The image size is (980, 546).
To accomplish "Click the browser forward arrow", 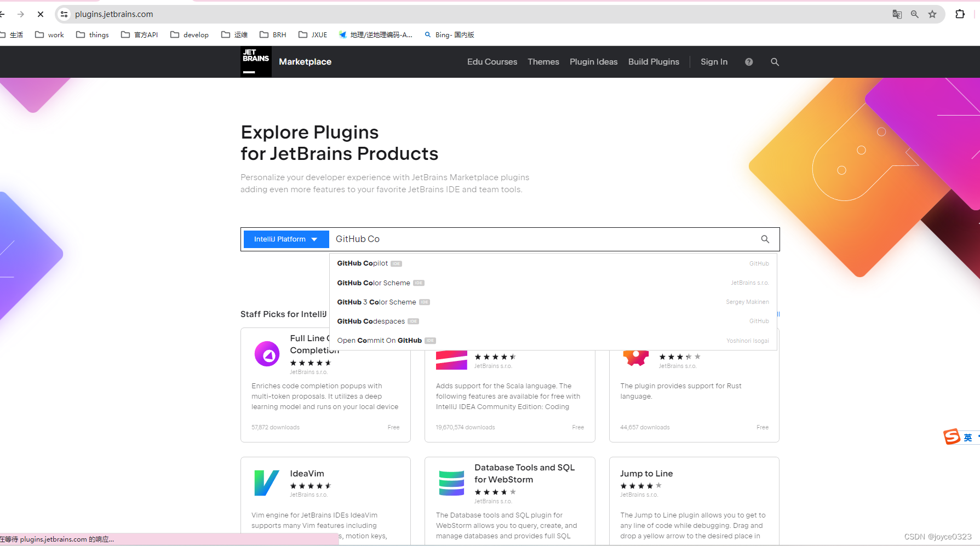I will pyautogui.click(x=21, y=14).
